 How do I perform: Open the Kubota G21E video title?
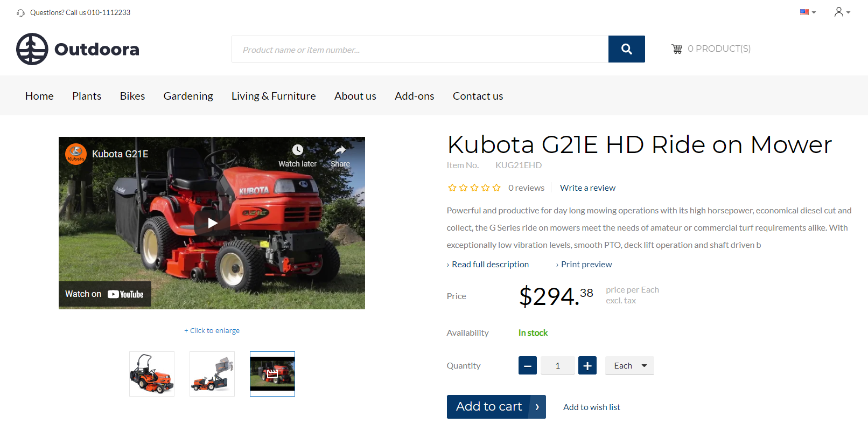[120, 154]
